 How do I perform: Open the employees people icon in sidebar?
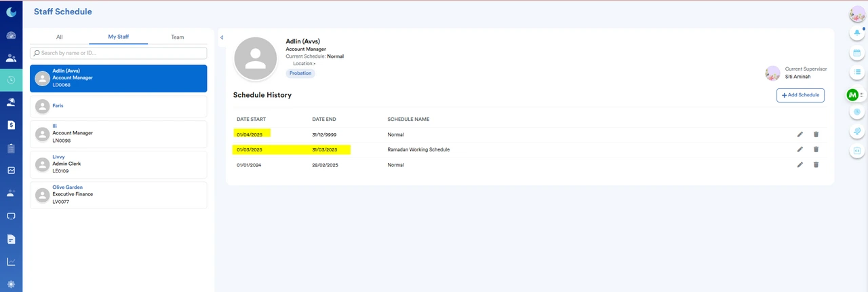pyautogui.click(x=11, y=58)
